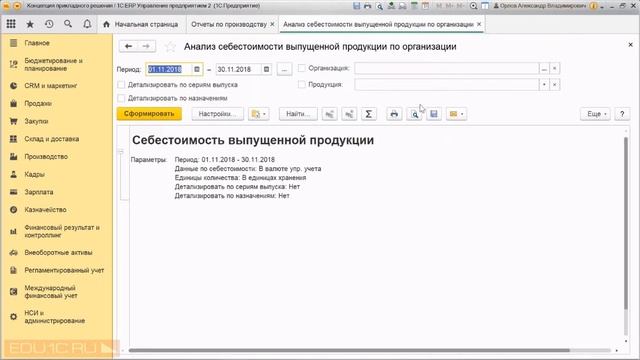Click the zoom icon in the title bar
This screenshot has width=640, height=360.
tap(473, 6)
